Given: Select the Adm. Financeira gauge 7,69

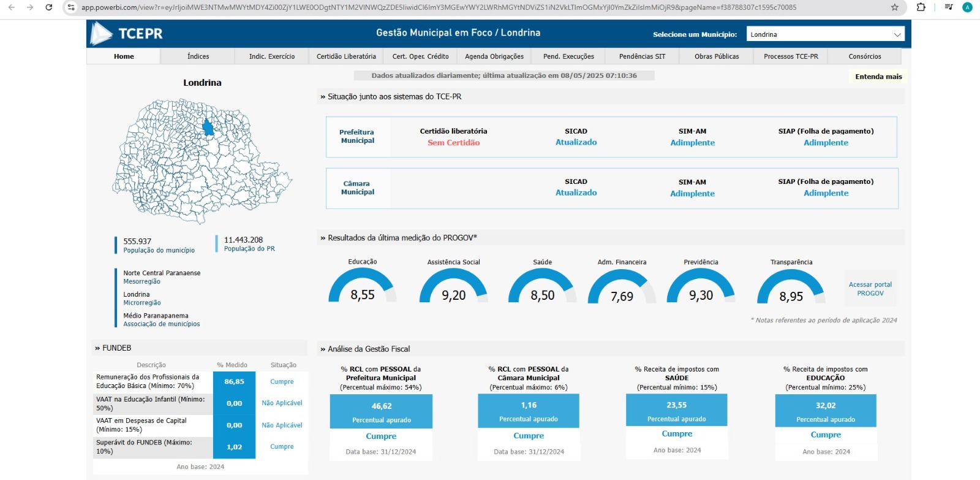Looking at the screenshot, I should [x=622, y=288].
